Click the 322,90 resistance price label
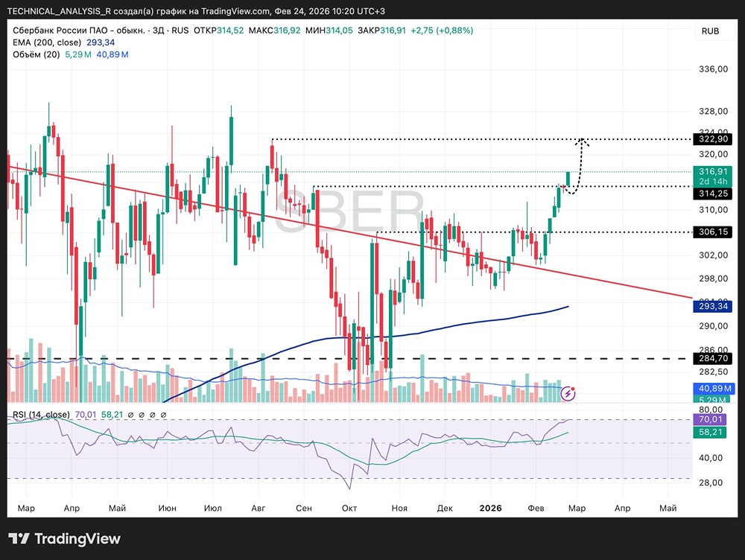The image size is (745, 560). point(713,139)
